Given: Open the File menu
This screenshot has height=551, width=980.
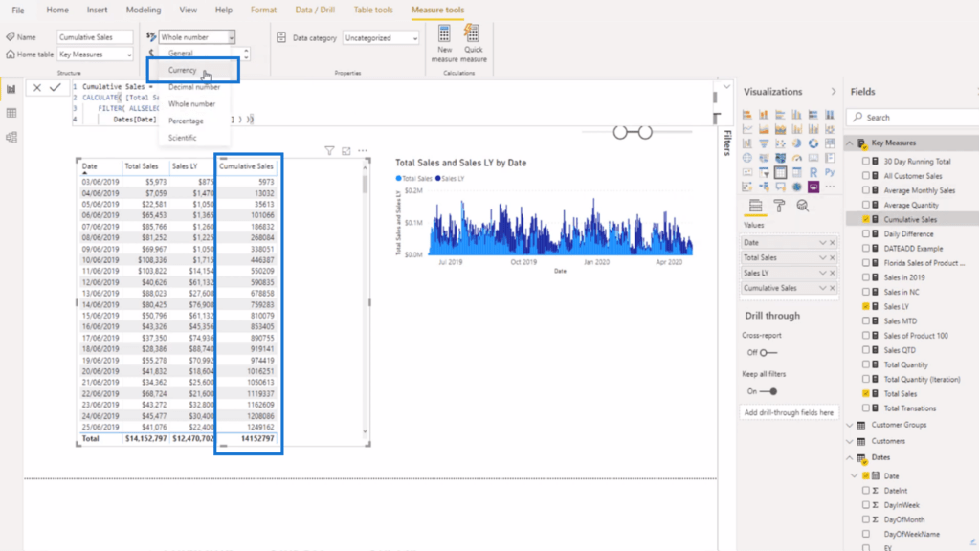Looking at the screenshot, I should pyautogui.click(x=18, y=10).
